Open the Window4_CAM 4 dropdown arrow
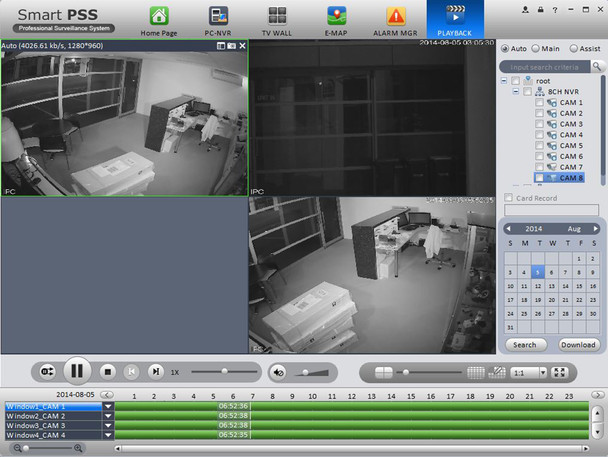Image resolution: width=608 pixels, height=457 pixels. [108, 435]
